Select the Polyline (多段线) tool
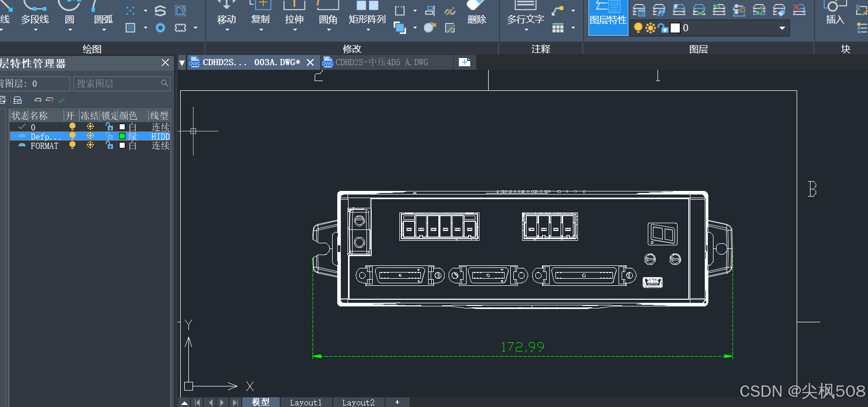Viewport: 868px width, 407px height. tap(35, 13)
